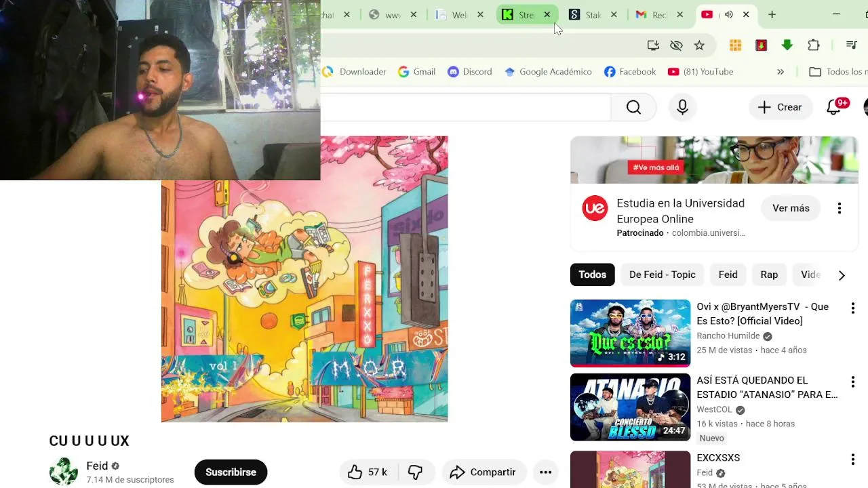
Task: Click Ver más on the ad
Action: tap(791, 208)
